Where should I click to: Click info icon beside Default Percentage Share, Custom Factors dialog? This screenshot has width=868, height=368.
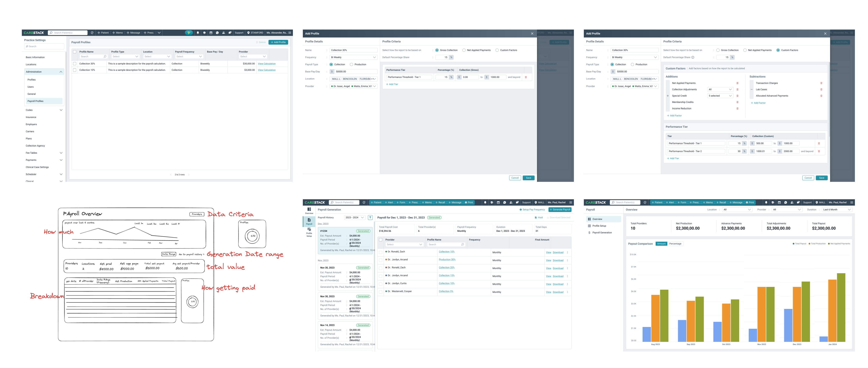[x=693, y=57]
